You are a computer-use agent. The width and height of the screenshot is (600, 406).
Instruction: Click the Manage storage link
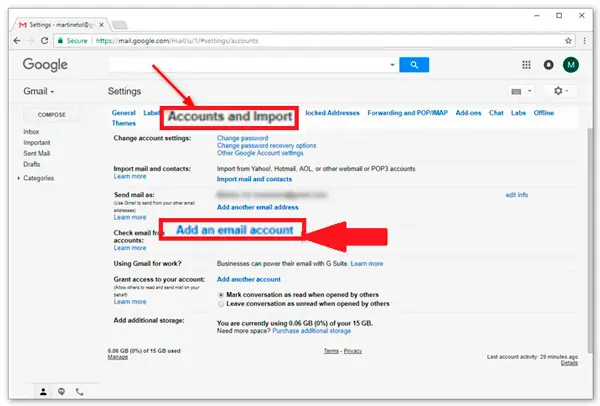click(x=117, y=357)
